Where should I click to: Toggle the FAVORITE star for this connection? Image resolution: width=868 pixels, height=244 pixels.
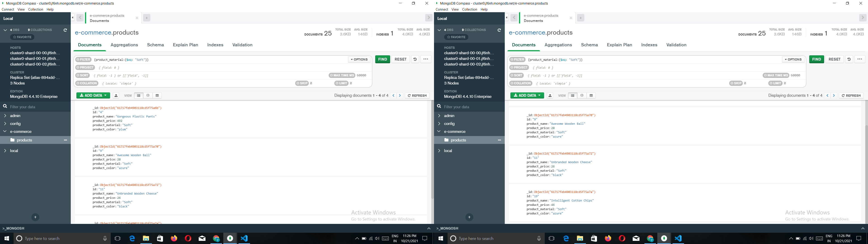22,37
